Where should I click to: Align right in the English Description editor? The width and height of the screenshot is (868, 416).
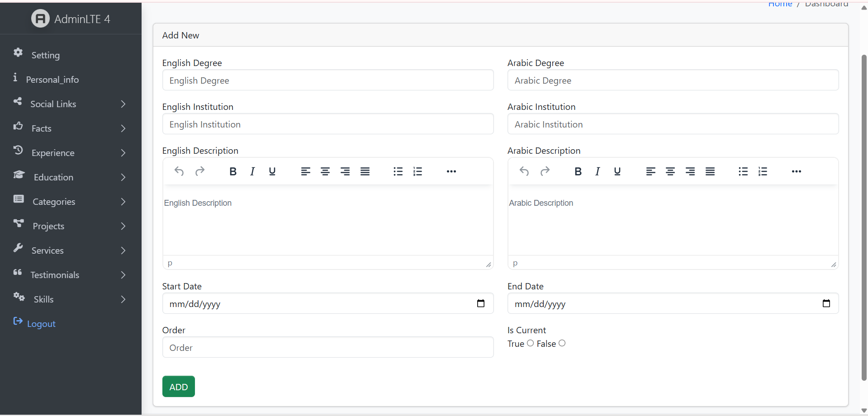[x=345, y=171]
